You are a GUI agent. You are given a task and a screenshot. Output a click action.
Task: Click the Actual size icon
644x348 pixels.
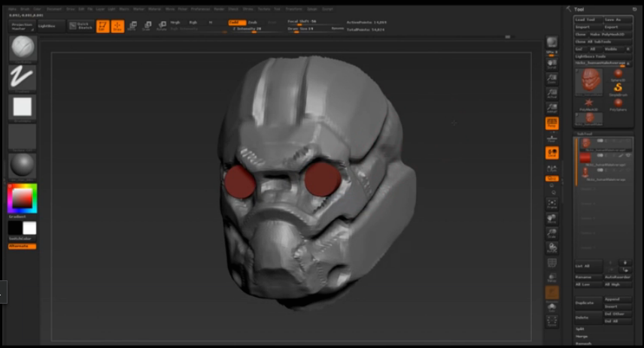point(551,93)
